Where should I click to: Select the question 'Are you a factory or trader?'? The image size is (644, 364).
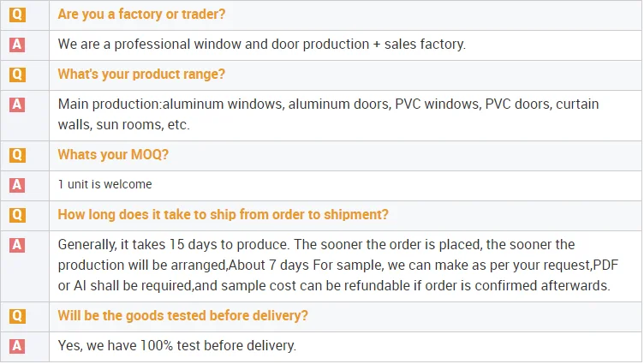[142, 15]
